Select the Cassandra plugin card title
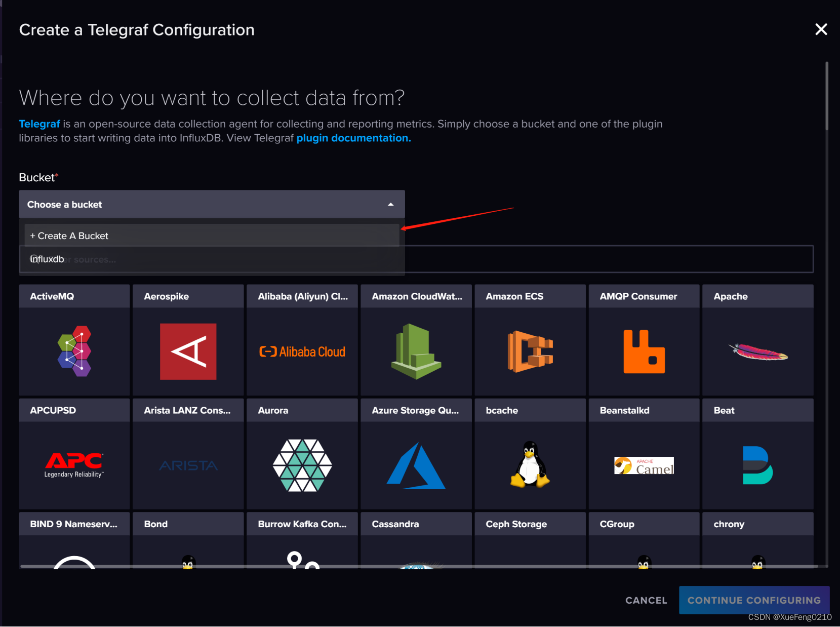The height and width of the screenshot is (627, 840). coord(395,524)
